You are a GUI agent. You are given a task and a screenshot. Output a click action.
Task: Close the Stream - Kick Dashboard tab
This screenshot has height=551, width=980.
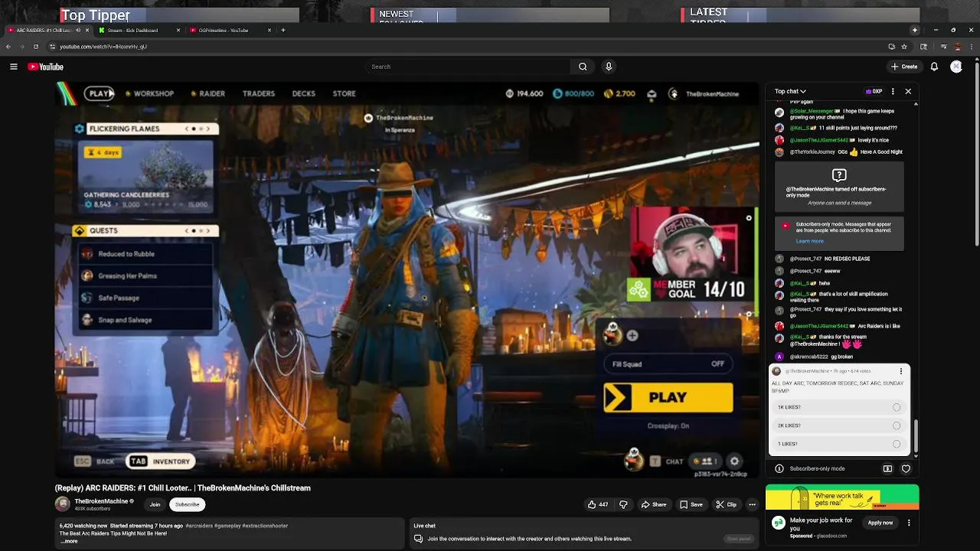point(178,30)
